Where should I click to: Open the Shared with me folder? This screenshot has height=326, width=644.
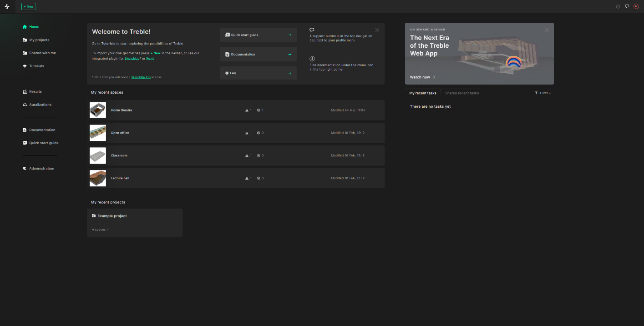(x=40, y=53)
